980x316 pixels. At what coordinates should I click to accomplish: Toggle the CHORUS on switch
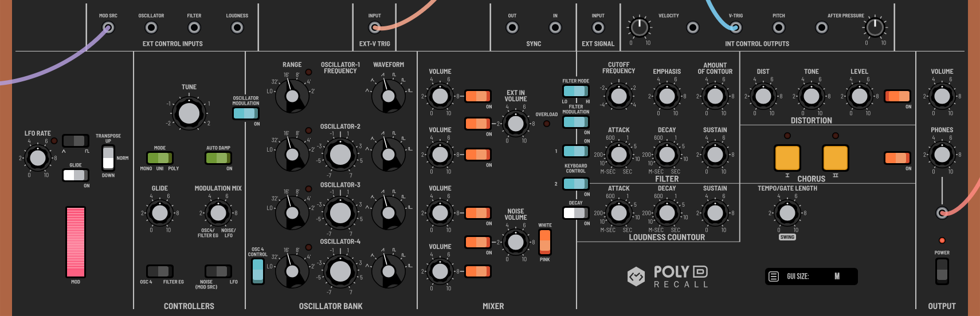pyautogui.click(x=897, y=158)
